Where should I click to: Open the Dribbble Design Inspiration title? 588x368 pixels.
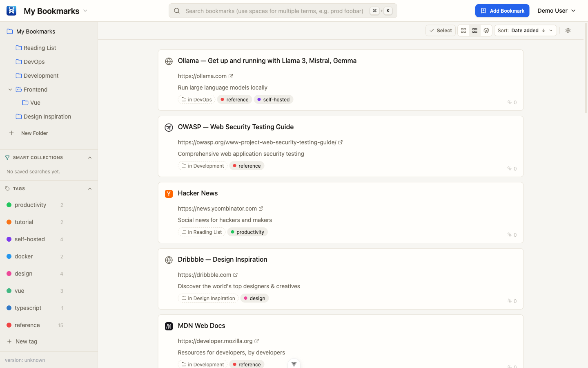click(223, 259)
